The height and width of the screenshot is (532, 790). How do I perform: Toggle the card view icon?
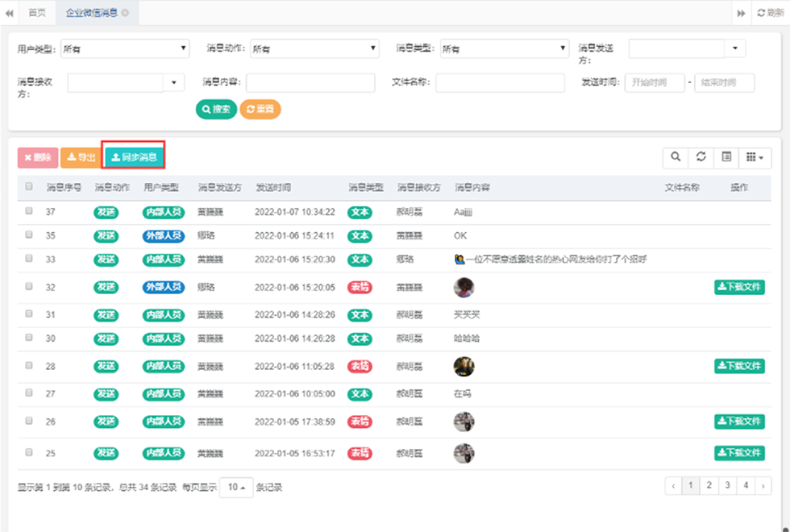tap(726, 157)
